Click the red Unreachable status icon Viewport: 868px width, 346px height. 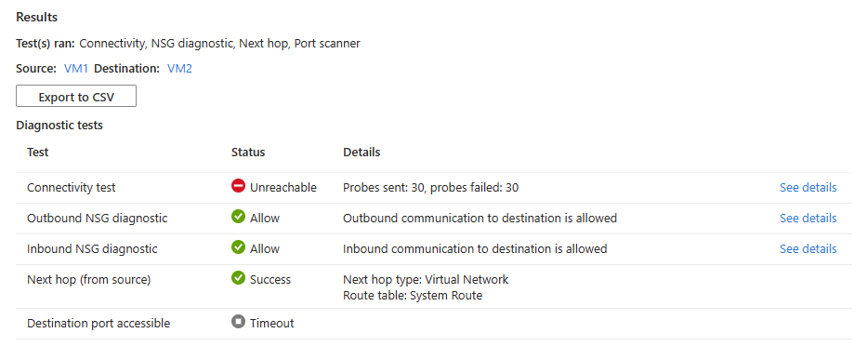(238, 187)
